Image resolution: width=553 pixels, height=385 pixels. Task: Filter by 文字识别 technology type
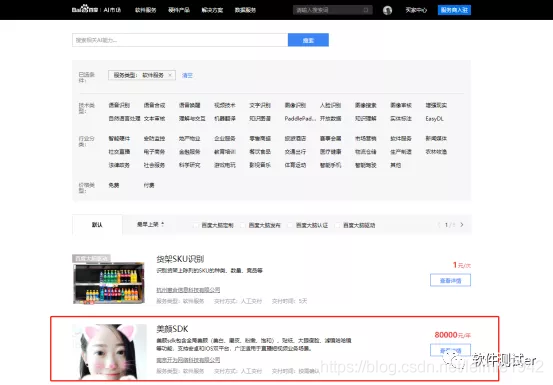[x=260, y=105]
